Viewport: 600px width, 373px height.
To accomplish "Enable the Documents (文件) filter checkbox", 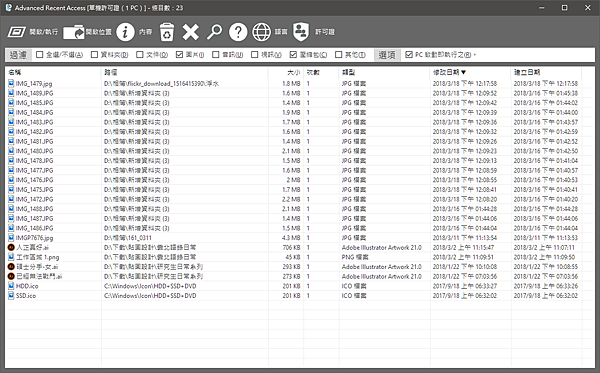I will tap(140, 55).
